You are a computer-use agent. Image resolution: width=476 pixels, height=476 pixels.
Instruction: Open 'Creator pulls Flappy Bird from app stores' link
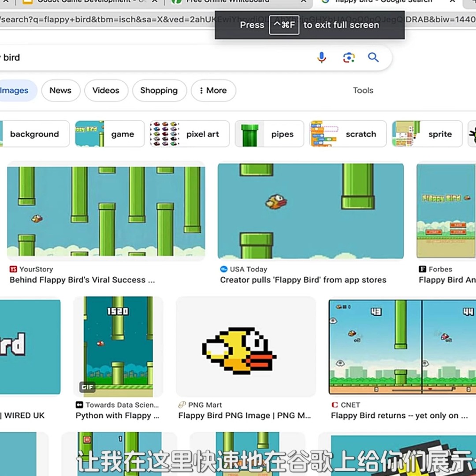click(303, 280)
